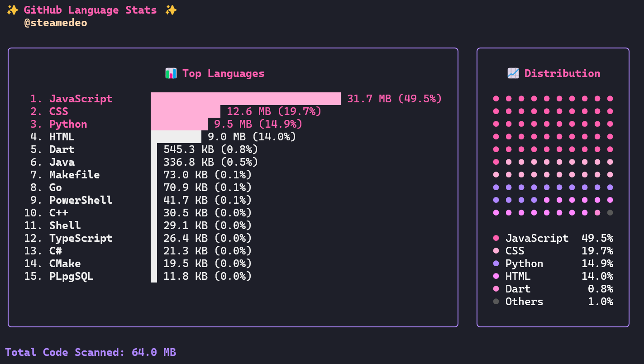Screen dimensions: 644x364
Task: Select the '6. Java' row label
Action: [52, 162]
